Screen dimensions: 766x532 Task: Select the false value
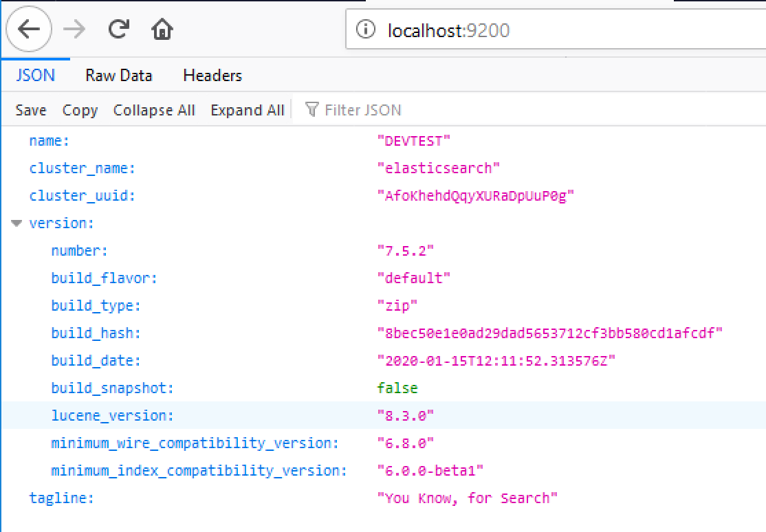click(397, 388)
